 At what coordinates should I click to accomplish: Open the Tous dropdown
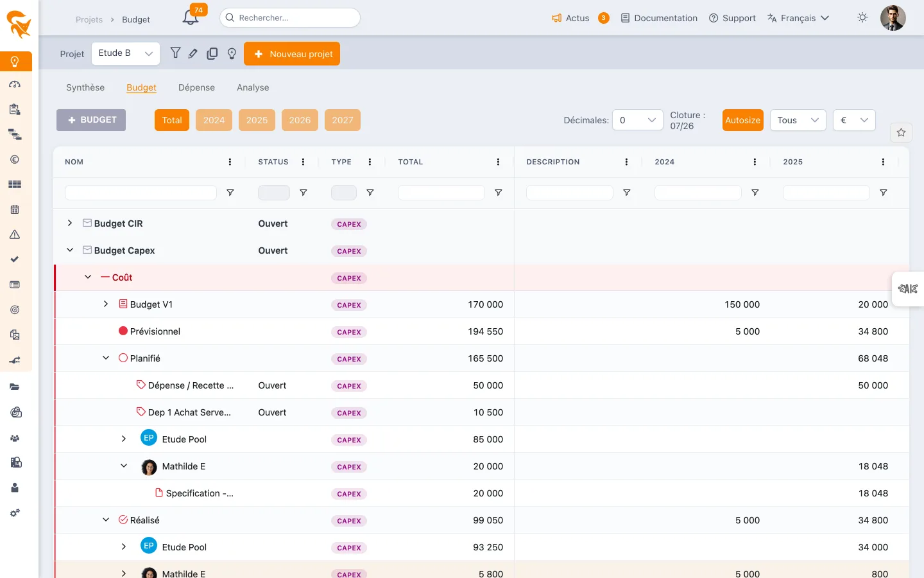coord(798,120)
